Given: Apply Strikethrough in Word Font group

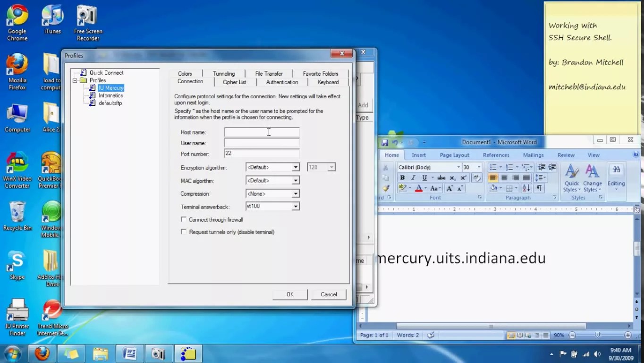Looking at the screenshot, I should (x=441, y=178).
